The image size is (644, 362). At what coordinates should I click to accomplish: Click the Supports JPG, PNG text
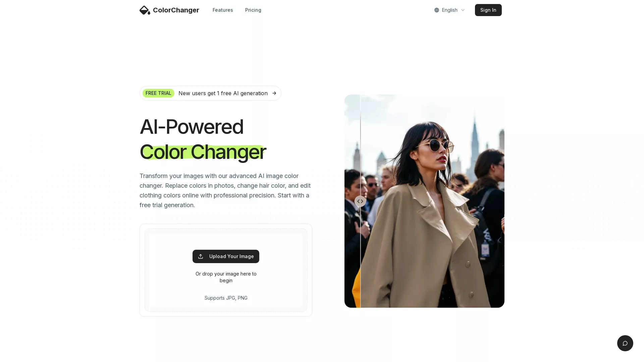tap(226, 298)
